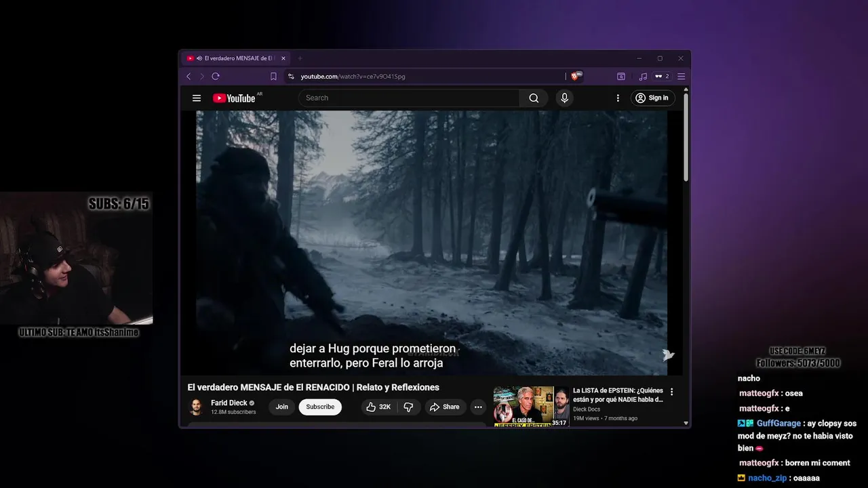Close the El verdadero MENSAJE tab
Image resolution: width=868 pixels, height=488 pixels.
tap(282, 58)
